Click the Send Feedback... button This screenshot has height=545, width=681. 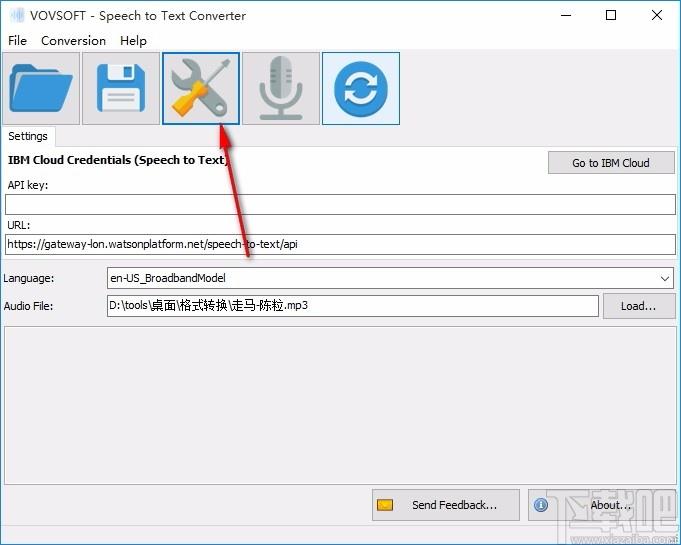click(446, 505)
